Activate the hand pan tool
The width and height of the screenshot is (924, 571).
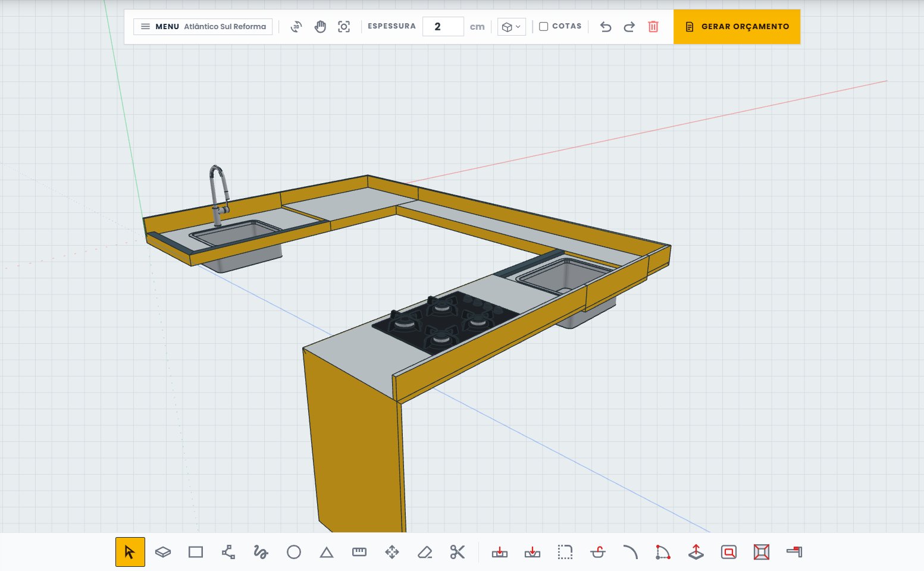tap(320, 26)
